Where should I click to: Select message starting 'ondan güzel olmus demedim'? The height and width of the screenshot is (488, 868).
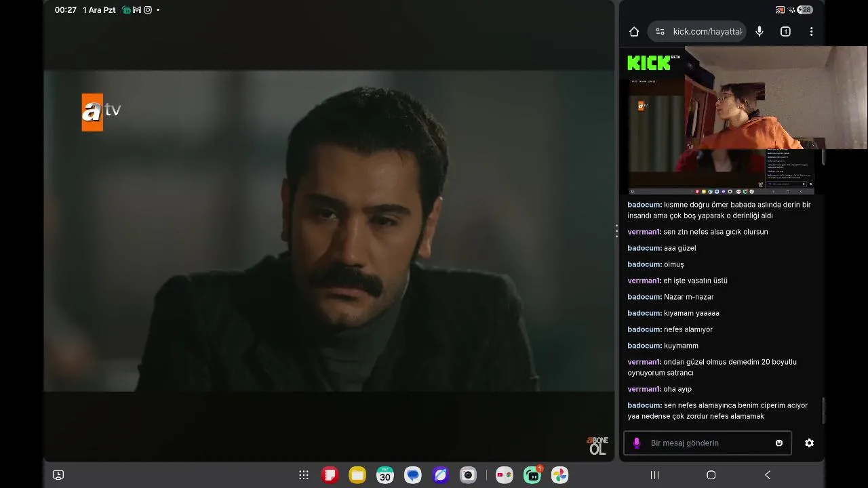[712, 367]
